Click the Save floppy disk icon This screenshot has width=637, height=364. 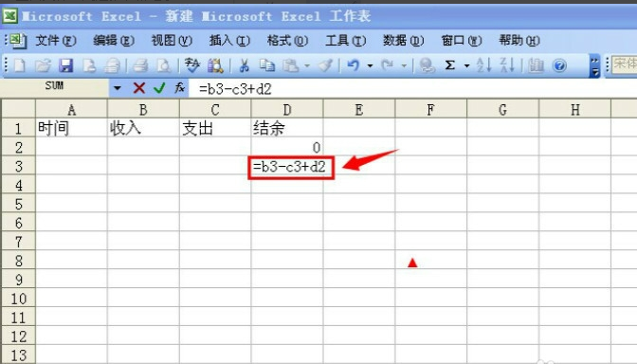(x=65, y=65)
